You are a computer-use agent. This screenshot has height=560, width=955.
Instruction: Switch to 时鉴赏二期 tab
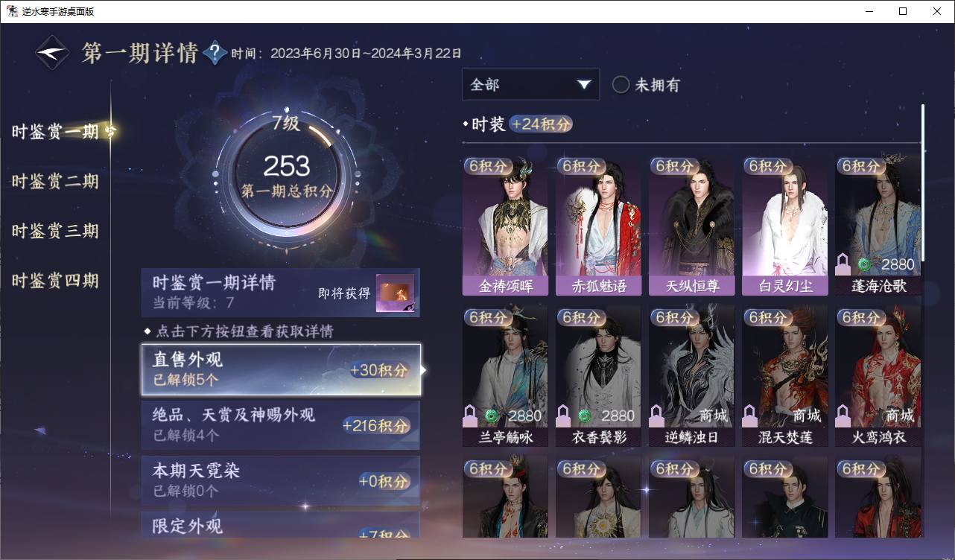[55, 182]
